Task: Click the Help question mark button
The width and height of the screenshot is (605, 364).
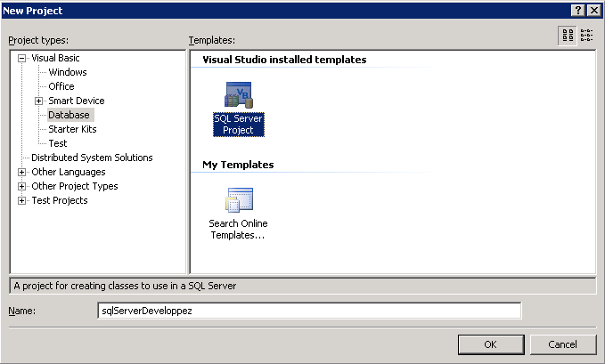Action: point(576,9)
